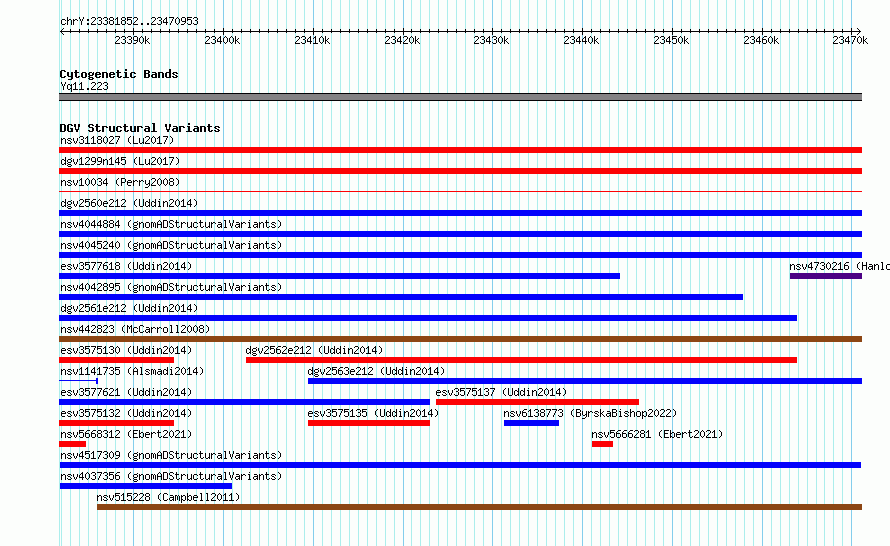Click the Cytogenetic Bands track title
This screenshot has height=546, width=890.
pyautogui.click(x=119, y=74)
